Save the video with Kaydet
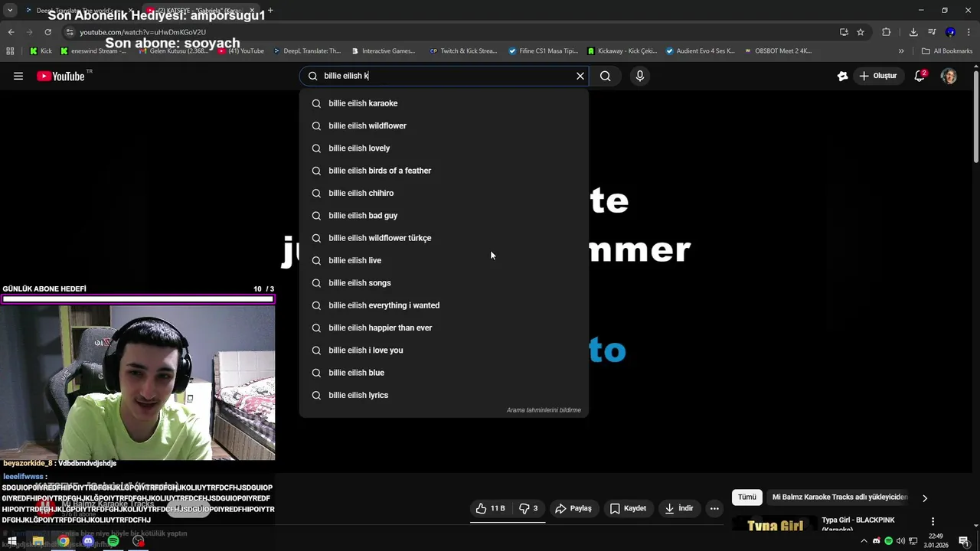 coord(628,508)
